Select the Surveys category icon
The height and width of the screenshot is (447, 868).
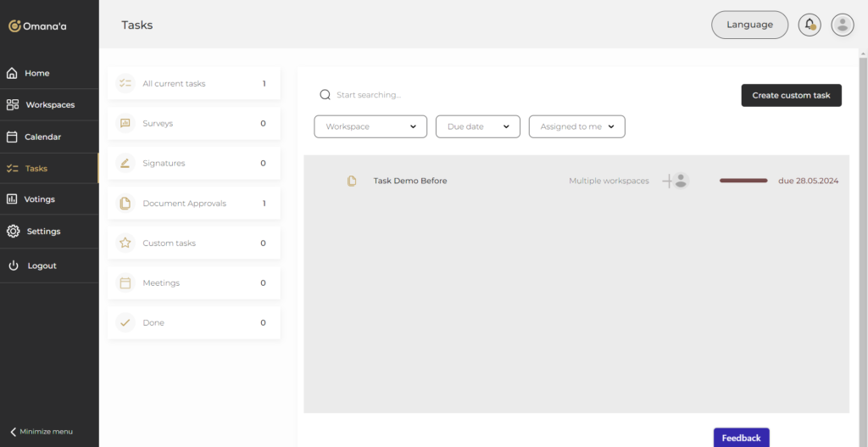125,123
